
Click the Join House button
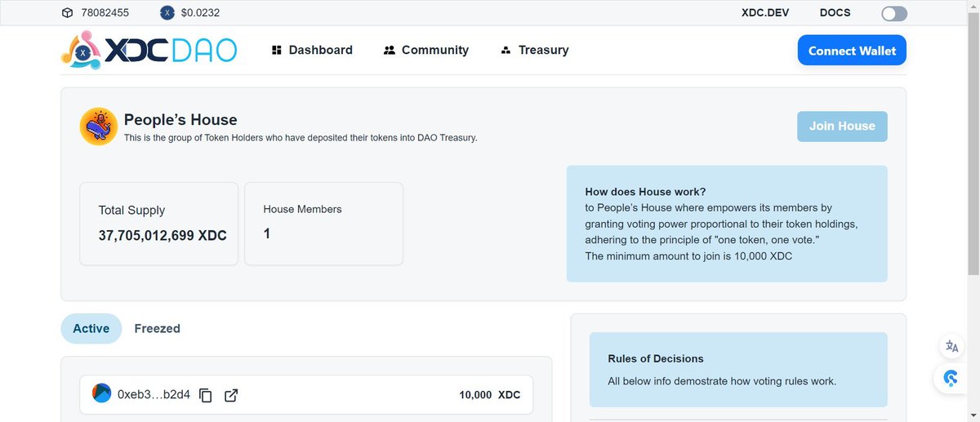click(x=842, y=127)
